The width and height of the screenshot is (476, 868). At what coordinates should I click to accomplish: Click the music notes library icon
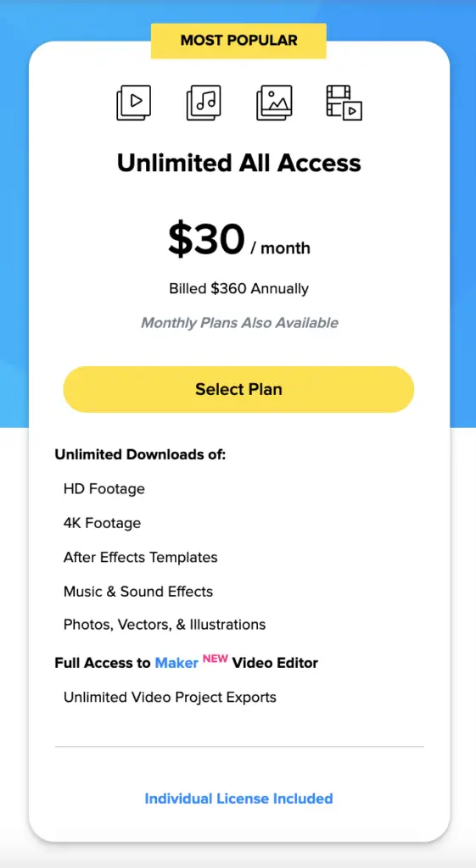click(204, 103)
